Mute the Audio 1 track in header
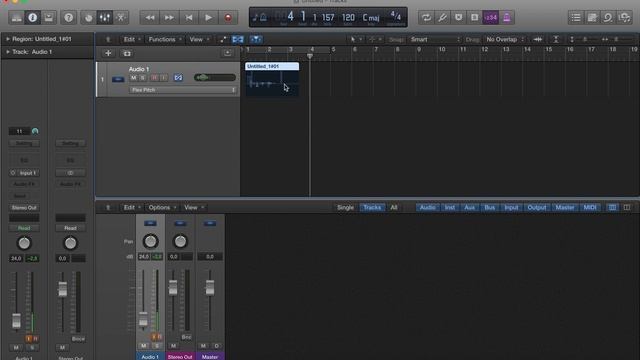The image size is (640, 360). 133,78
